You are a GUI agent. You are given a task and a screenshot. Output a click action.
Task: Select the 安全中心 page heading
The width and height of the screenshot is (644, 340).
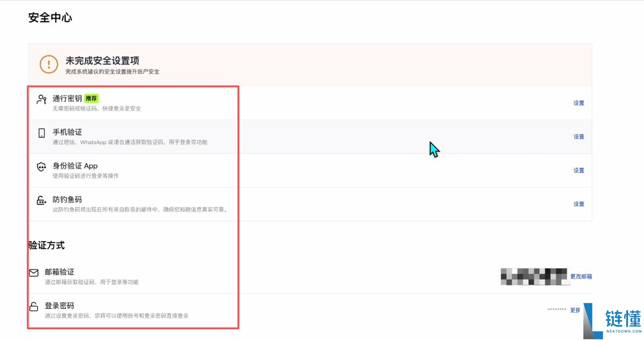click(x=50, y=18)
